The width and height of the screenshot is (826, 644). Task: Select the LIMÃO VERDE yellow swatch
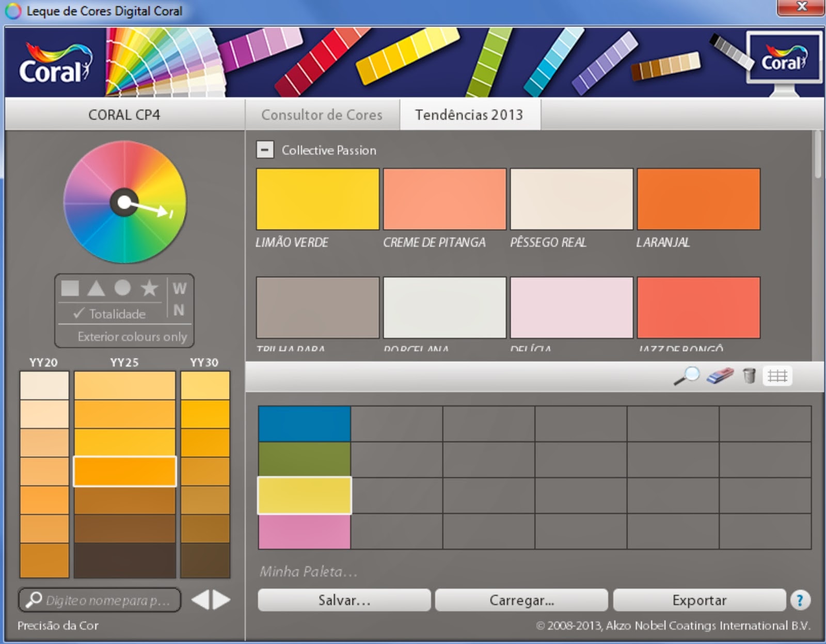[317, 199]
